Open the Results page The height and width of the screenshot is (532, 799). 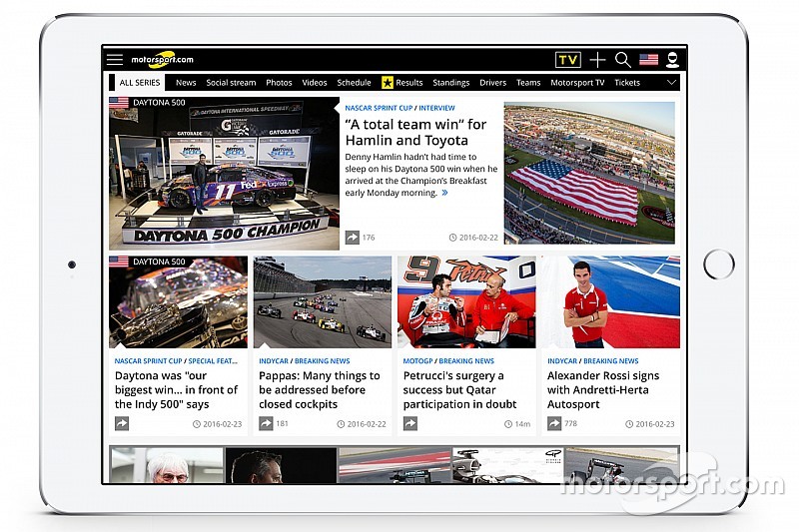click(x=409, y=83)
